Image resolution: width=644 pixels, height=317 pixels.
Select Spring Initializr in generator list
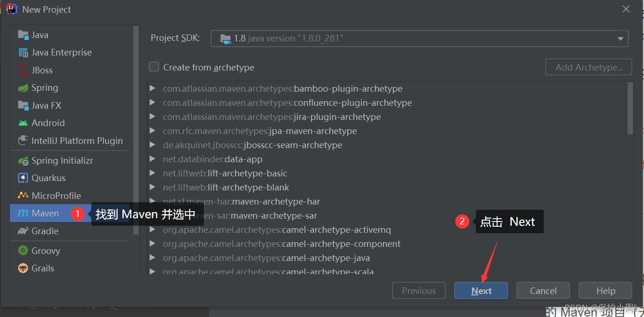point(62,160)
